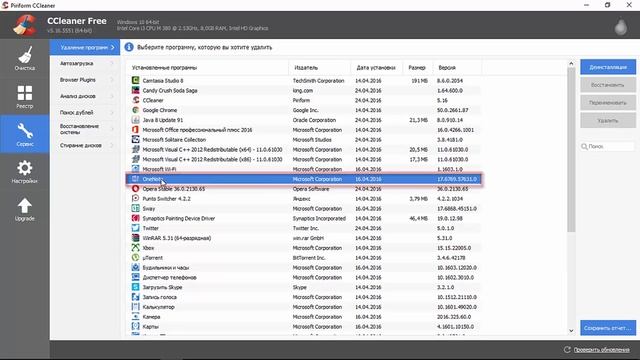Click the CCleaner program row icon

tap(136, 100)
